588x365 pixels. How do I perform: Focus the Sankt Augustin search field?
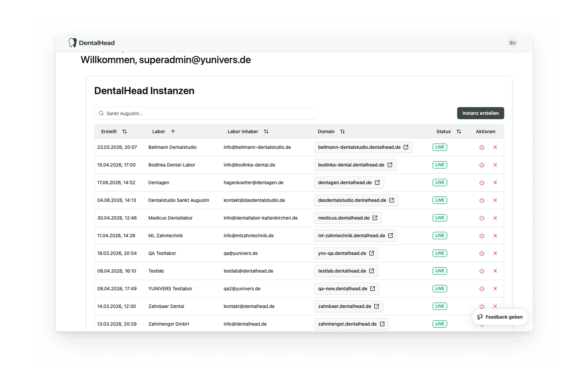(206, 113)
